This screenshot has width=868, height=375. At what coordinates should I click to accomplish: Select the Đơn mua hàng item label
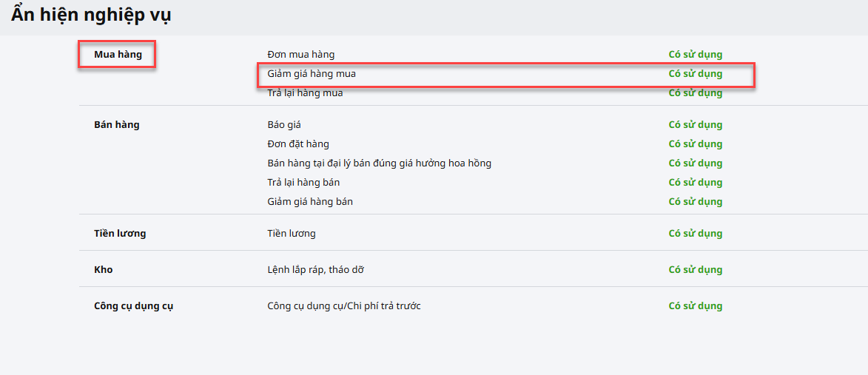pyautogui.click(x=300, y=55)
